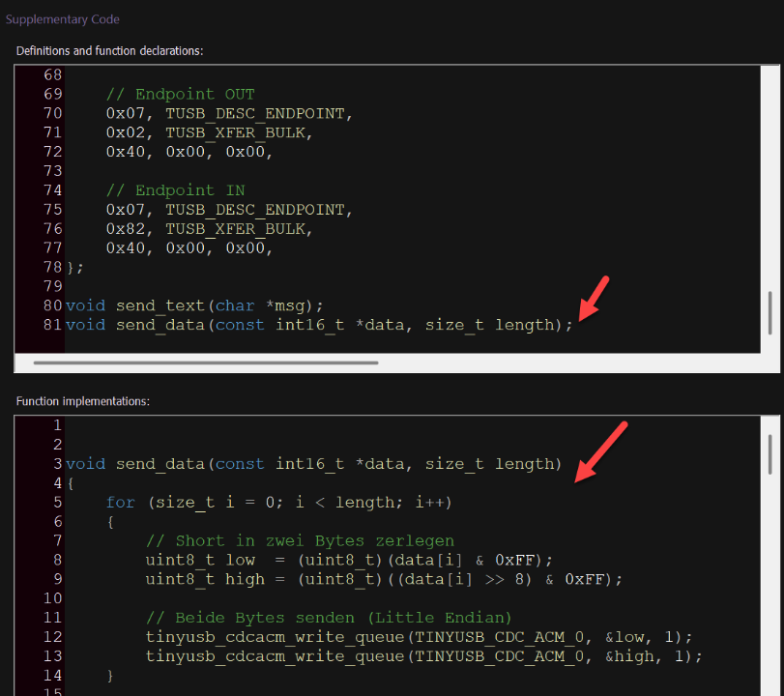Click the horizontal scrollbar of the definitions panel
Viewport: 784px width, 696px height.
[x=205, y=363]
